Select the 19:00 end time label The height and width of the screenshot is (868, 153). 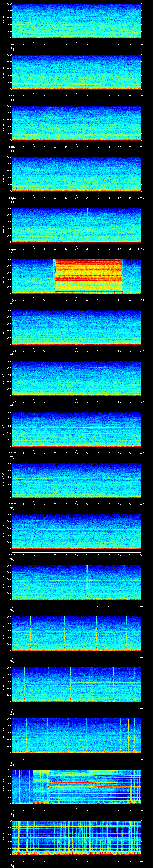141,147
